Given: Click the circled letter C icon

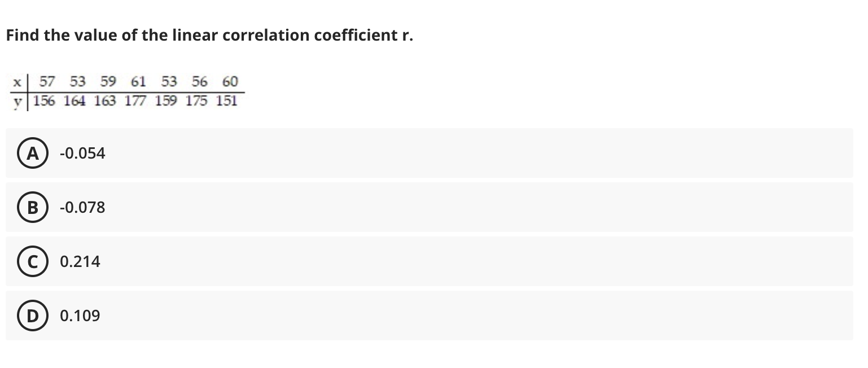Looking at the screenshot, I should [32, 261].
